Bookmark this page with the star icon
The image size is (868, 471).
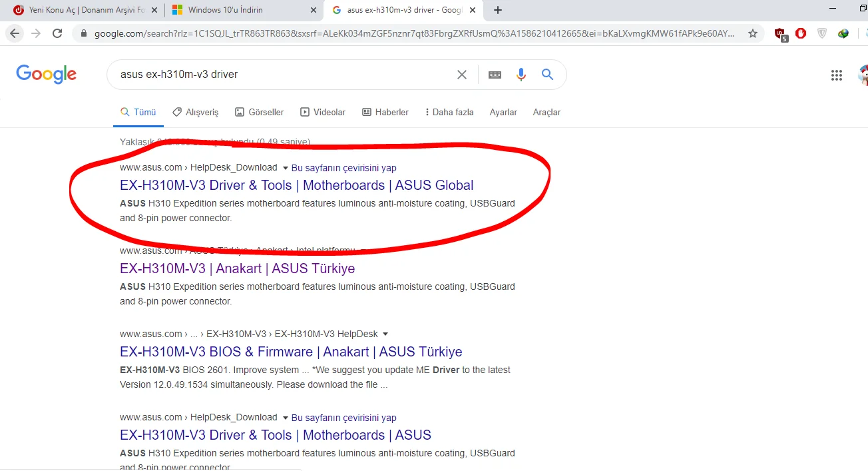tap(753, 33)
